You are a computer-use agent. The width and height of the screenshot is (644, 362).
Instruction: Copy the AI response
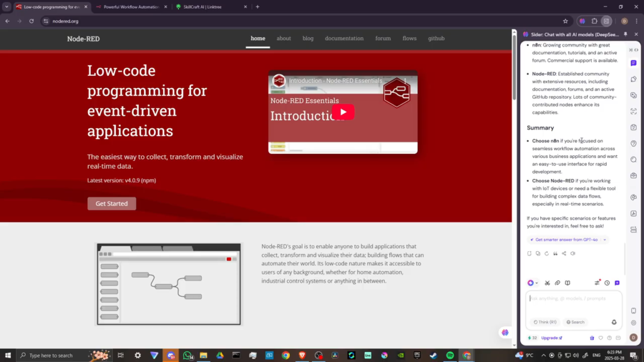pos(538,254)
